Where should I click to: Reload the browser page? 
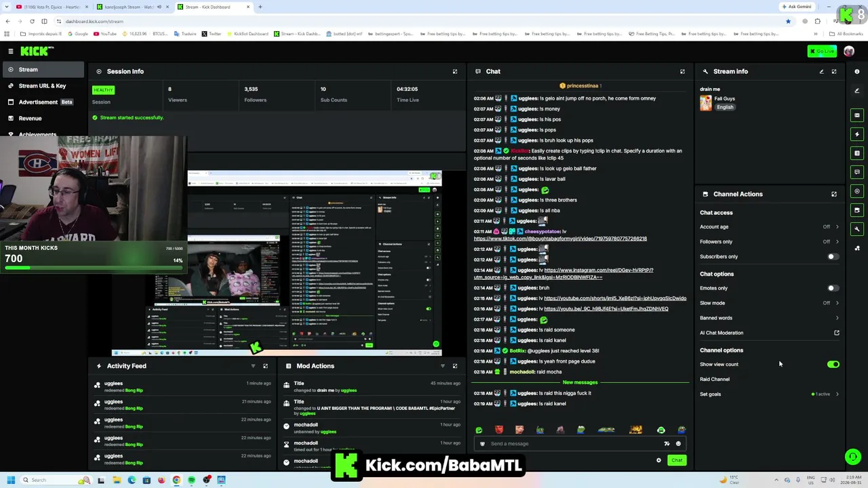[32, 21]
